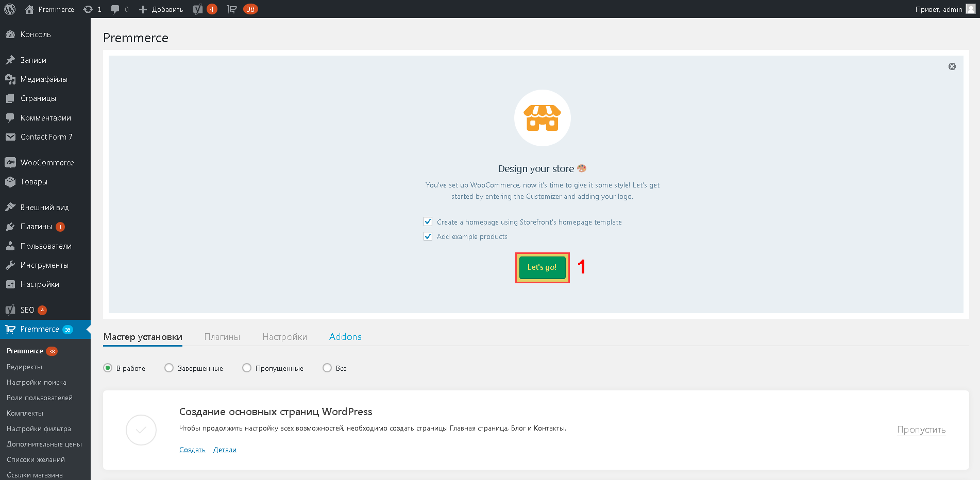
Task: Open Товары box icon
Action: tap(10, 182)
